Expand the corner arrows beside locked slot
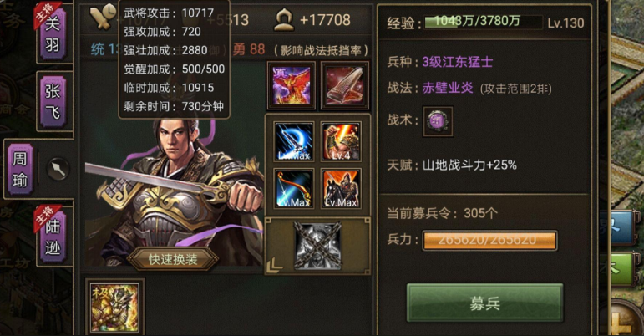 (x=274, y=266)
